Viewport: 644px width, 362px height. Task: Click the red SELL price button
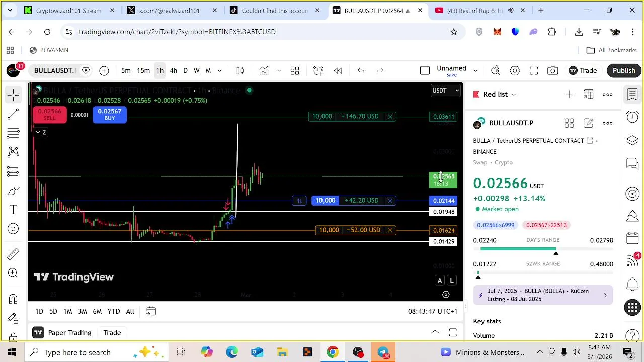coord(49,115)
